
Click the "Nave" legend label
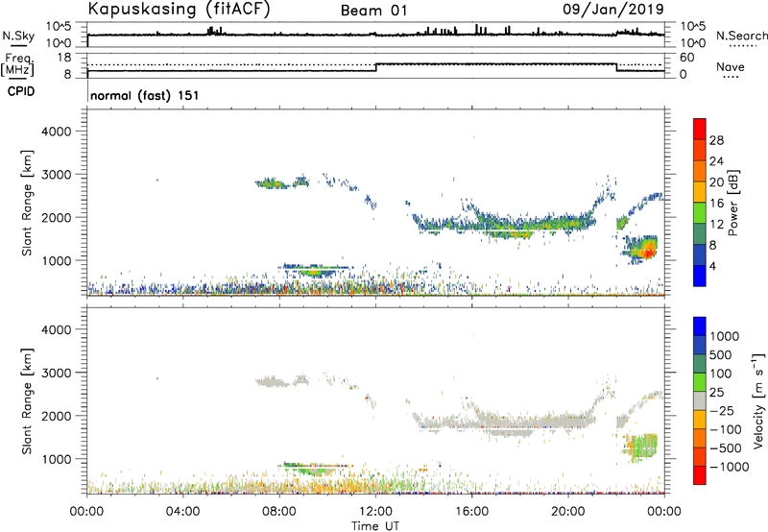(730, 66)
